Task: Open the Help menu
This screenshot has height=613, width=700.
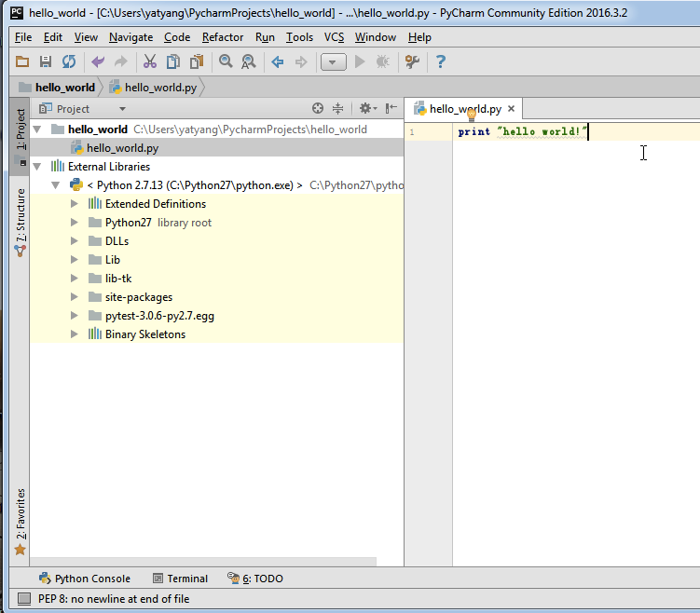Action: (419, 37)
